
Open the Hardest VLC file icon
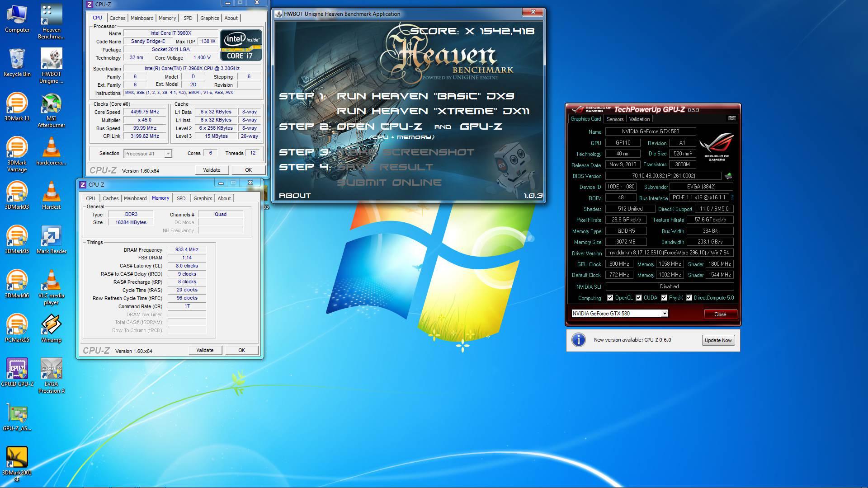pos(51,195)
